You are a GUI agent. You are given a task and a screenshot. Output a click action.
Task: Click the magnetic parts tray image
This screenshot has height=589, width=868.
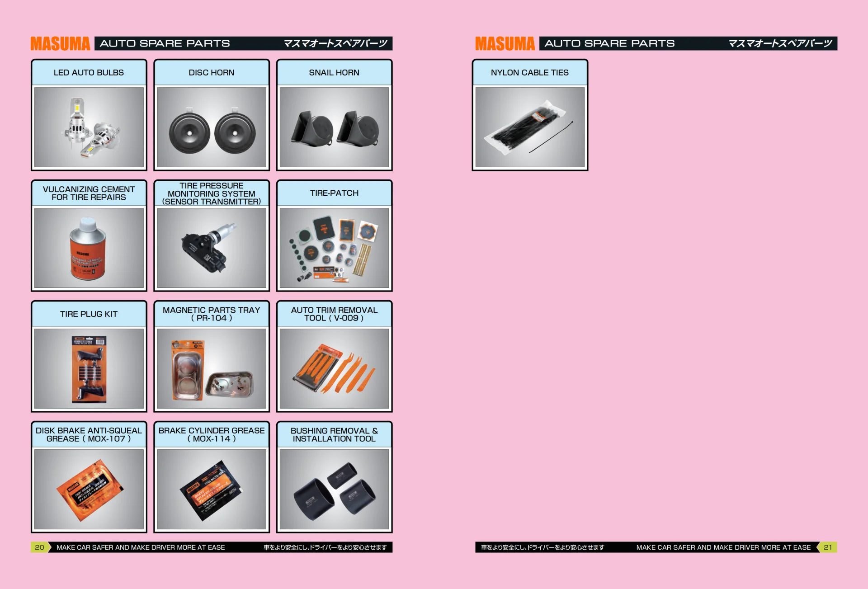(212, 368)
